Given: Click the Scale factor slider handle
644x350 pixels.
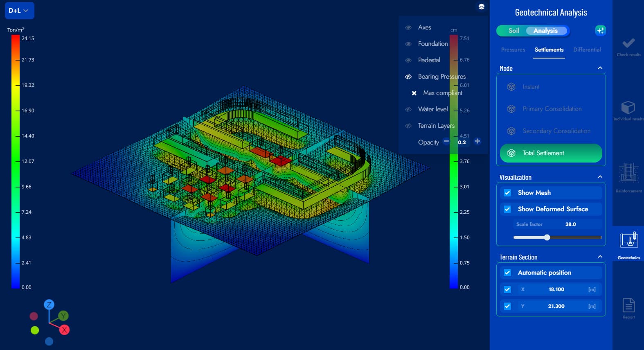Looking at the screenshot, I should point(547,237).
